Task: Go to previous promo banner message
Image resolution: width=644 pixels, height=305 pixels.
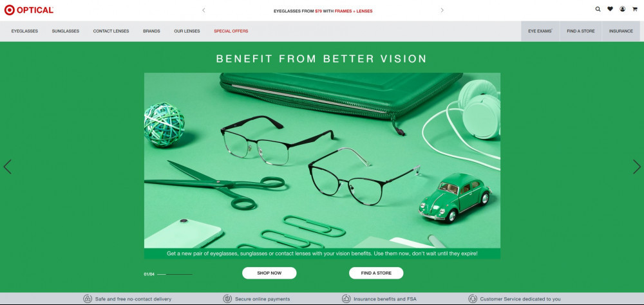Action: pyautogui.click(x=204, y=10)
